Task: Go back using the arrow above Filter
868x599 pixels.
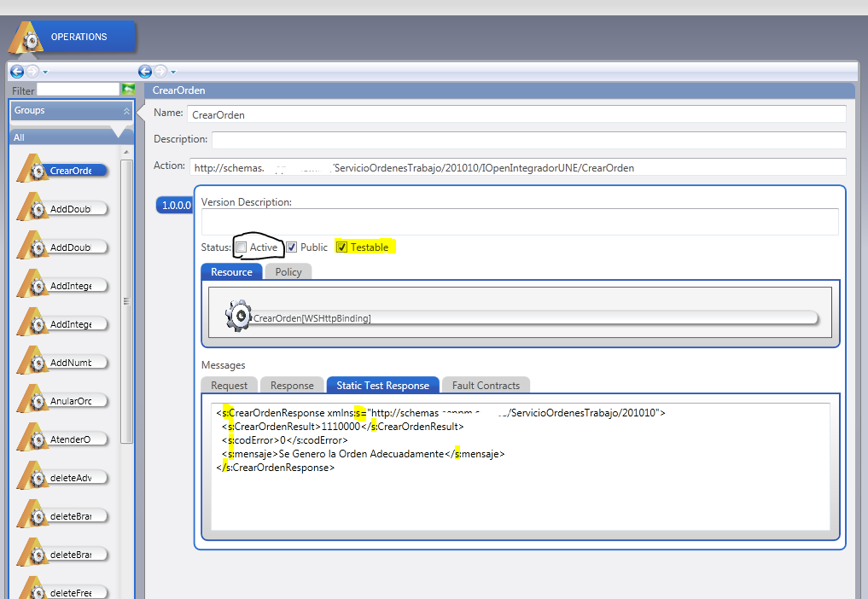Action: (x=17, y=72)
